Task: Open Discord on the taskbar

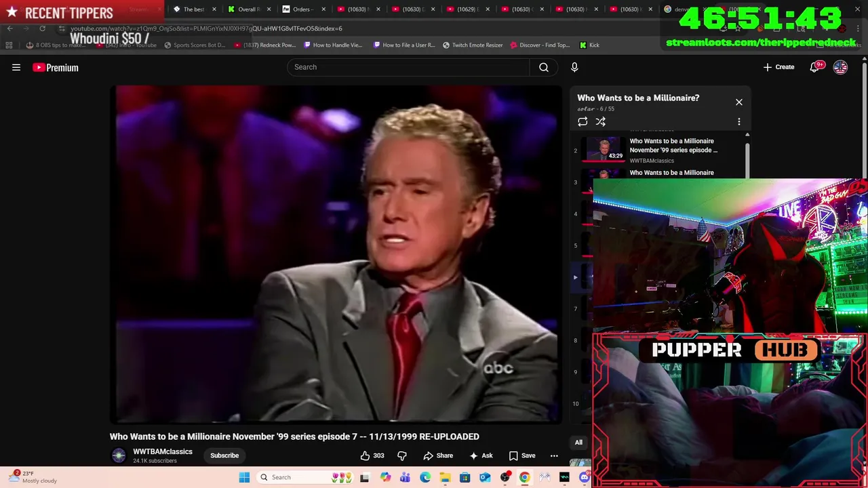Action: tap(585, 477)
